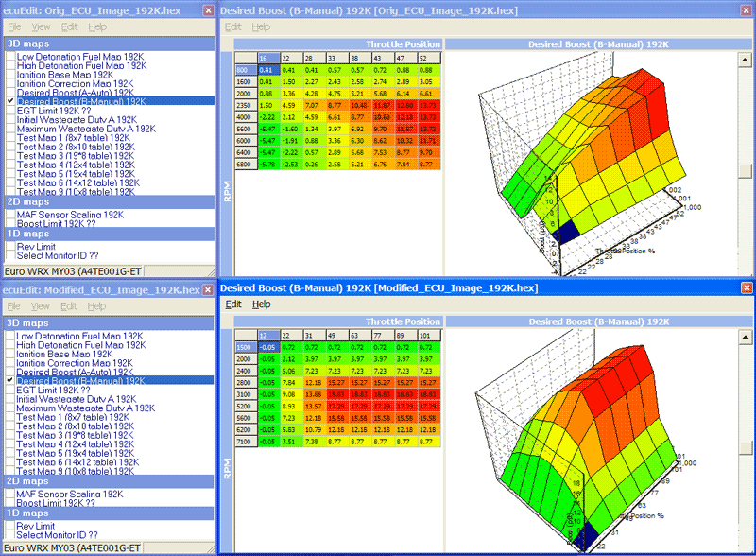The width and height of the screenshot is (756, 556).
Task: Check Ignition Base Map in Orig window
Action: [x=10, y=75]
